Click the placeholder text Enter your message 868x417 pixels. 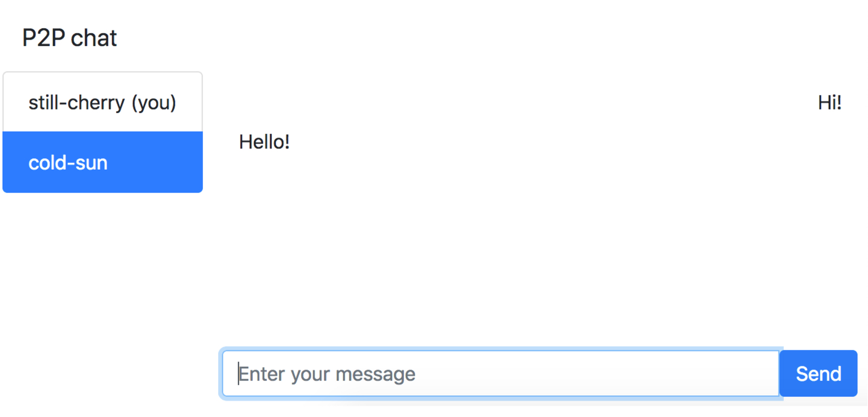pyautogui.click(x=326, y=374)
